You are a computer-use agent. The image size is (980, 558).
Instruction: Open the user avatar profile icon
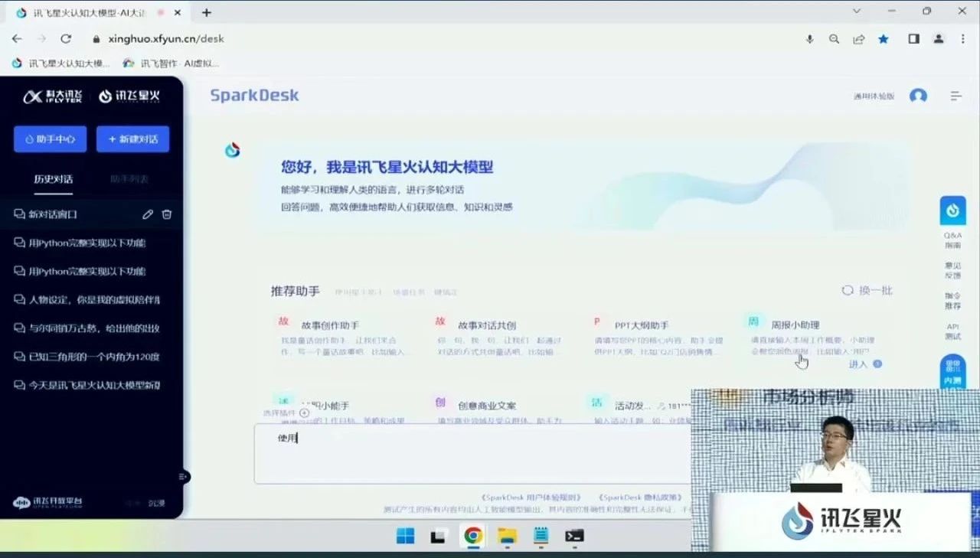coord(918,96)
